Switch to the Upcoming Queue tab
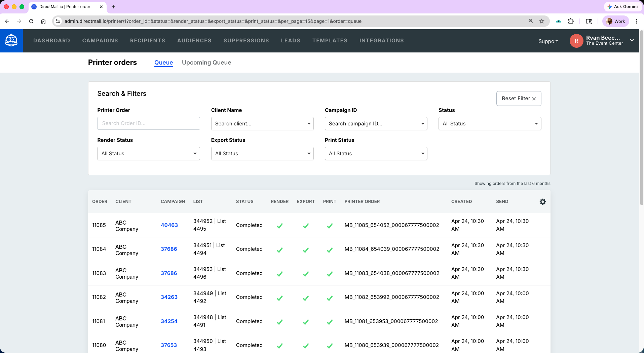This screenshot has height=353, width=644. 206,63
